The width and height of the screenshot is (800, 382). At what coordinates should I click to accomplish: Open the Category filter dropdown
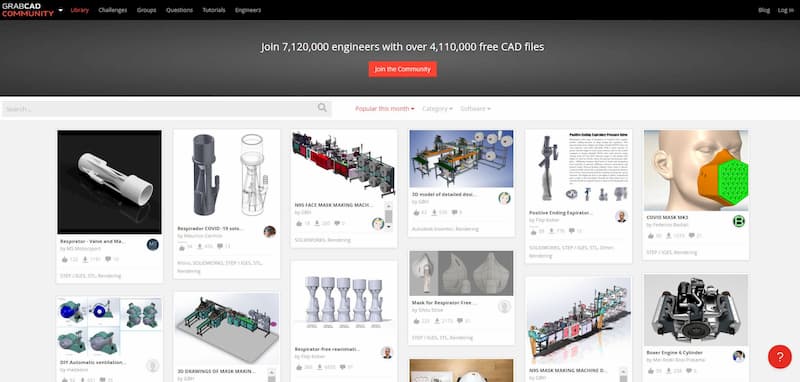(437, 109)
